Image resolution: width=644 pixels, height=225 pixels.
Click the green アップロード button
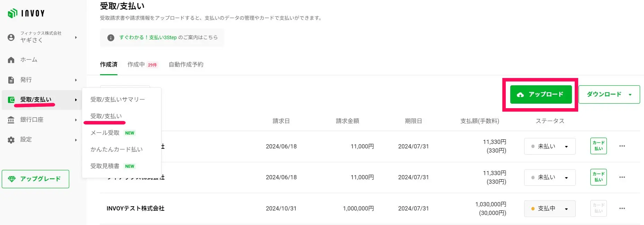[541, 94]
